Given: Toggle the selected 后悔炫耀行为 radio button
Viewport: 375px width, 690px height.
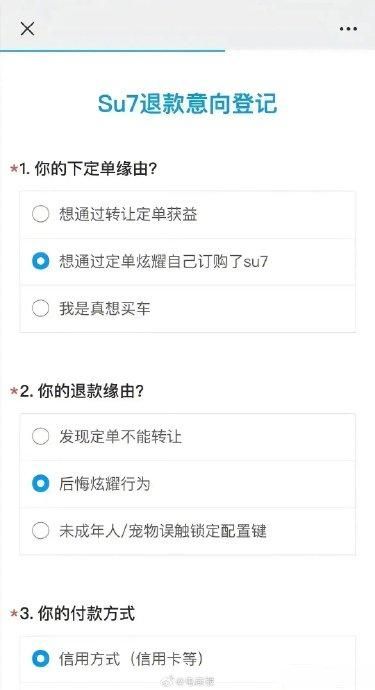Looking at the screenshot, I should click(40, 484).
